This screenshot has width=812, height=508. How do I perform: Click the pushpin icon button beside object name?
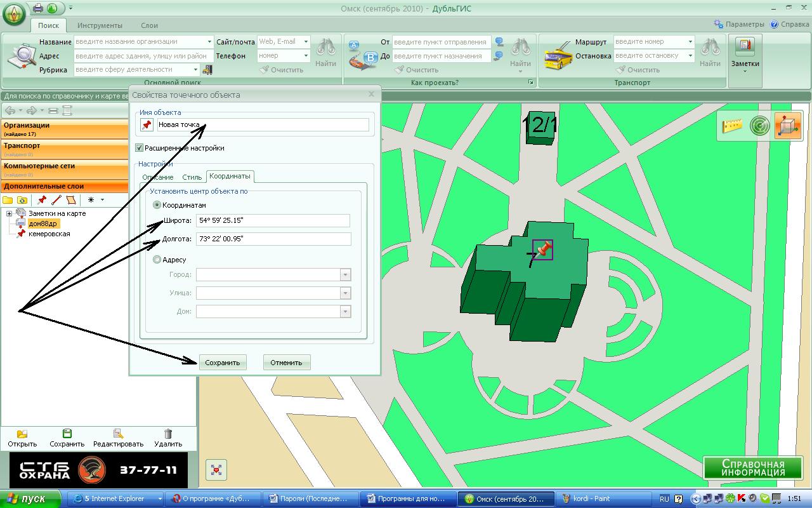coord(147,125)
